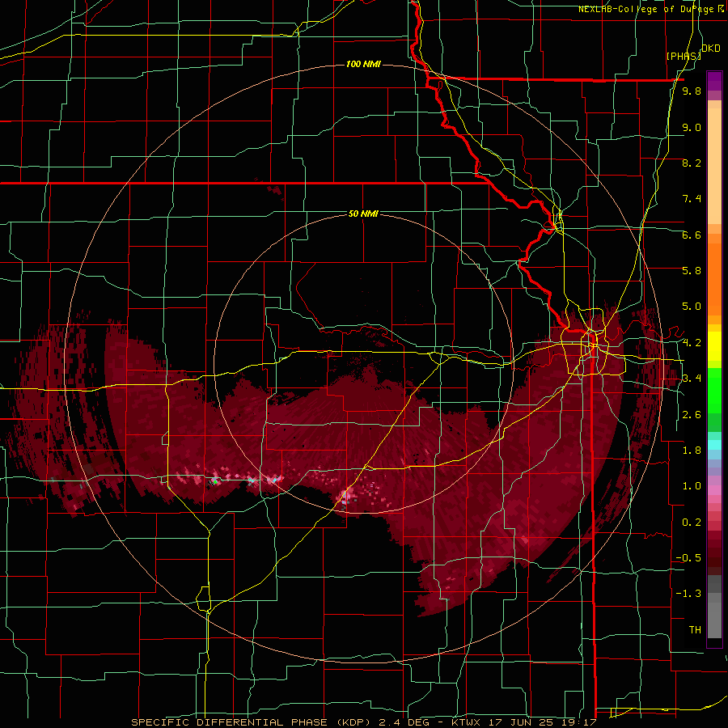This screenshot has width=728, height=728.
Task: Click the TH label on the color scale
Action: tap(695, 630)
